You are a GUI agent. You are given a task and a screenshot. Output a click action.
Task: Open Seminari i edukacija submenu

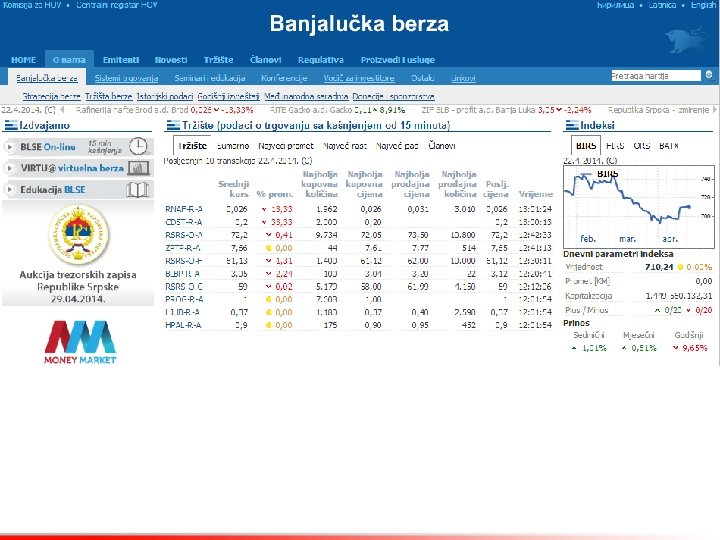(x=210, y=78)
